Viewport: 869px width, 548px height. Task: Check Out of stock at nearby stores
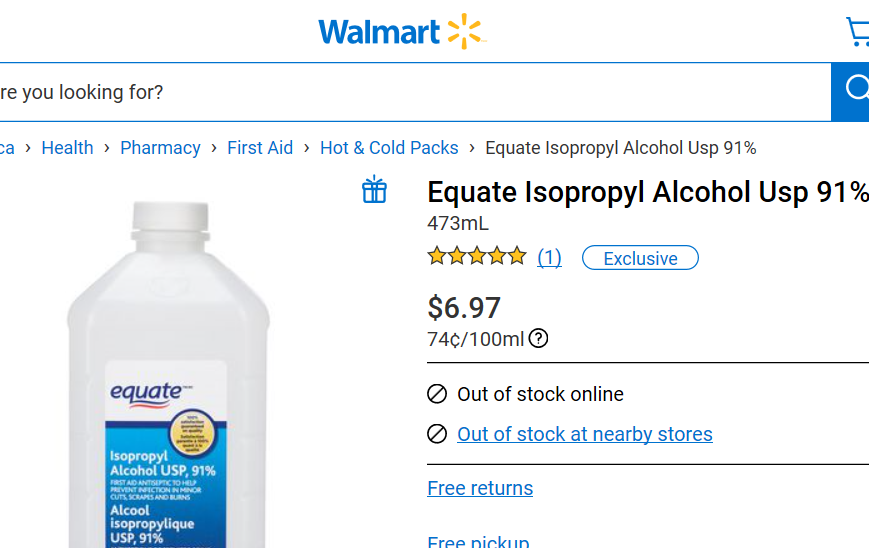[585, 434]
